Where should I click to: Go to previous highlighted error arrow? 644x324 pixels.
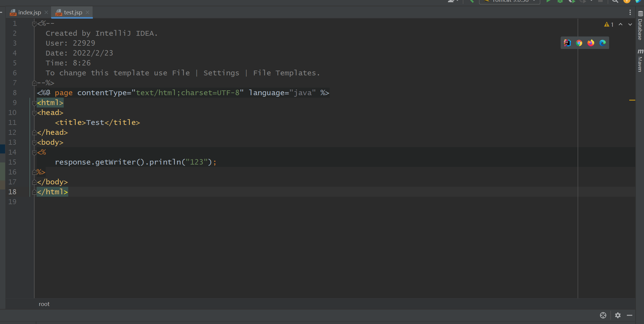coord(621,25)
